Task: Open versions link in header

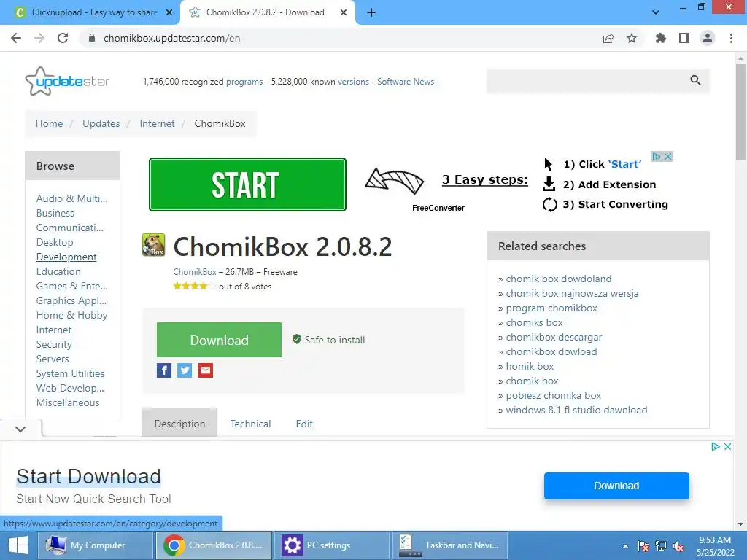Action: pos(353,82)
